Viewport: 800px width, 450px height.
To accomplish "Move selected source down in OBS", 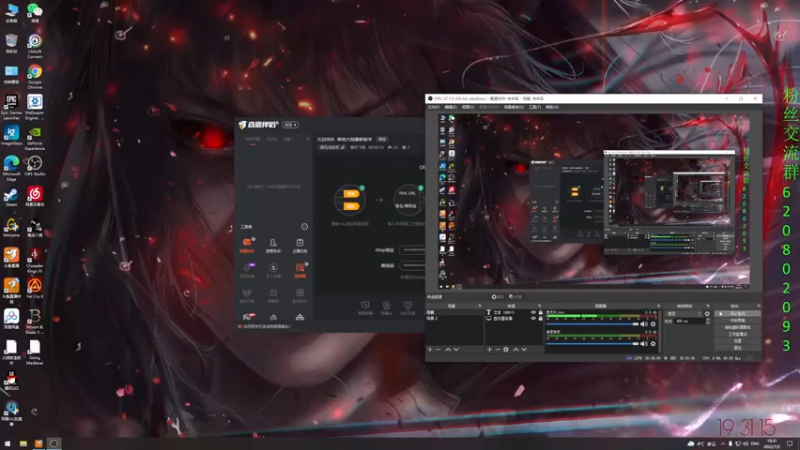I will point(524,349).
